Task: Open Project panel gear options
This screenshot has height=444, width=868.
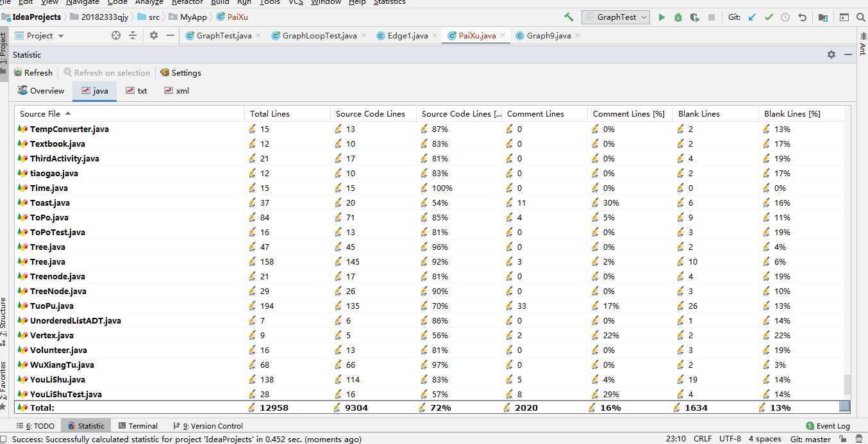Action: (x=154, y=35)
